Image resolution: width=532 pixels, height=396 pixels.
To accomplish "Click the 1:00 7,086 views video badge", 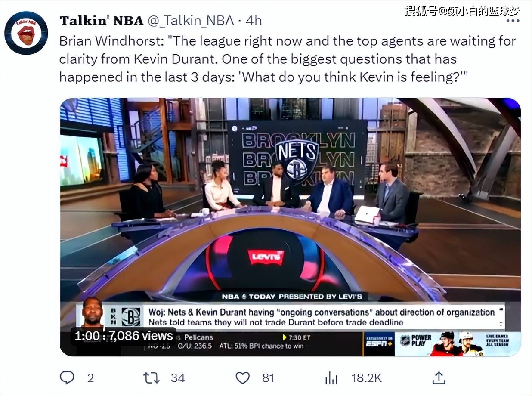I will coord(124,336).
